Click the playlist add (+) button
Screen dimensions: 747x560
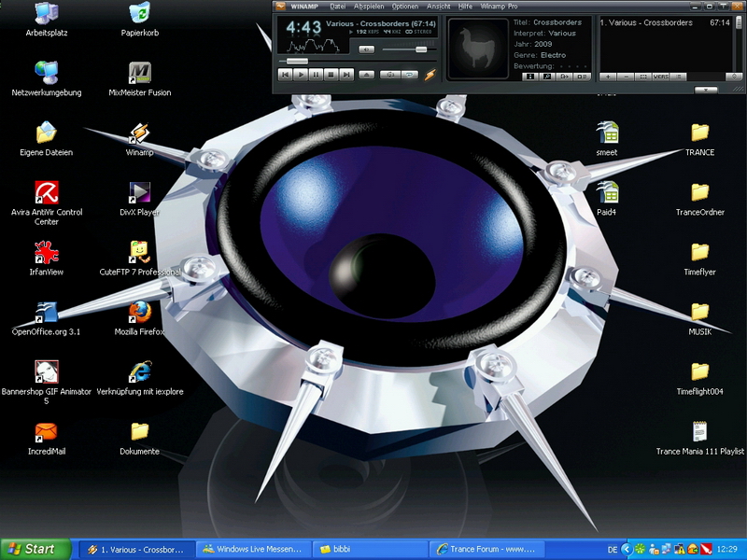pyautogui.click(x=608, y=77)
